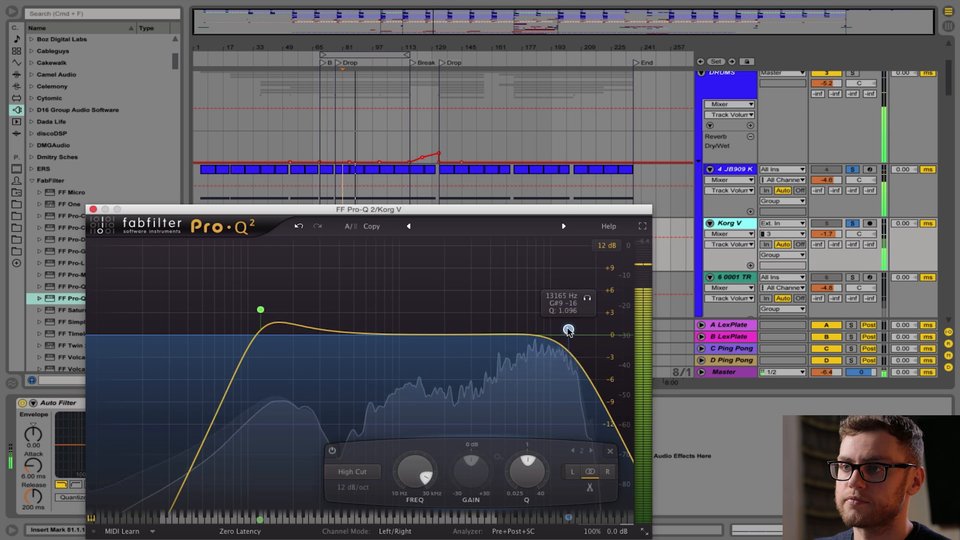Click the browser search field
The width and height of the screenshot is (960, 540).
click(x=102, y=13)
